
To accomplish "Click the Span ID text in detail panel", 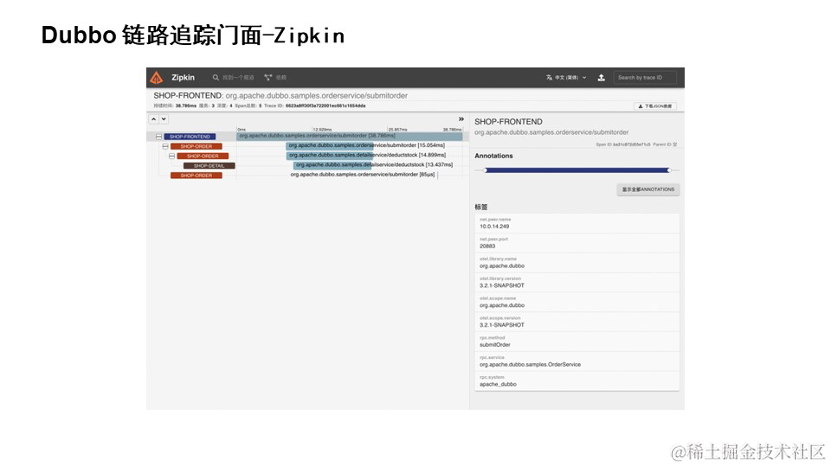I will (x=623, y=144).
